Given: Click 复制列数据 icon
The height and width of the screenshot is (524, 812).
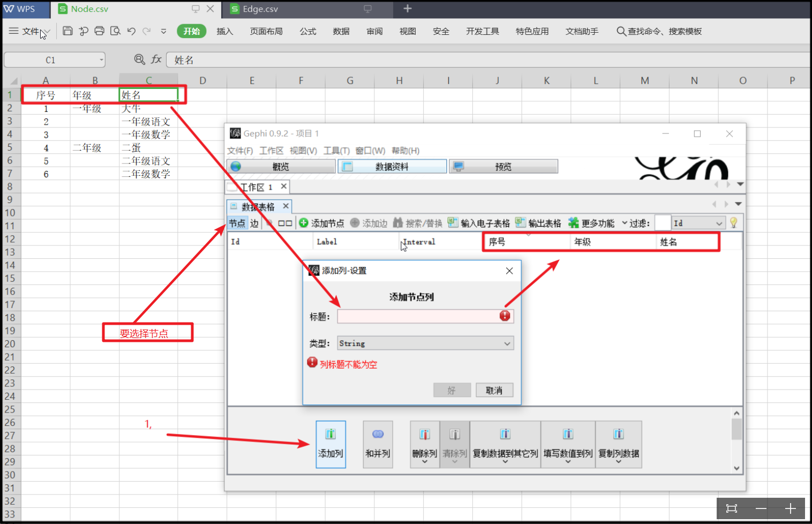Looking at the screenshot, I should tap(619, 444).
